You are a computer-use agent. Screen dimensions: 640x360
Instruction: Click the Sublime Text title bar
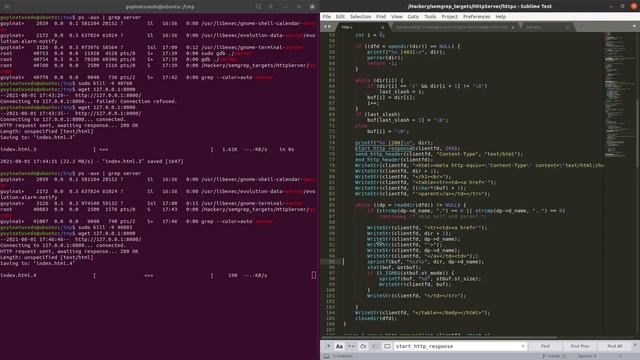pyautogui.click(x=480, y=6)
